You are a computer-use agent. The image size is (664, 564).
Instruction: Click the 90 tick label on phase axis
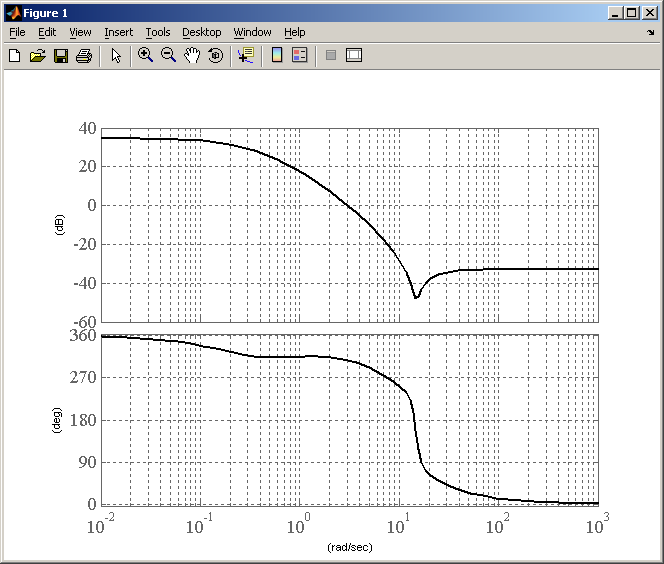(x=87, y=462)
